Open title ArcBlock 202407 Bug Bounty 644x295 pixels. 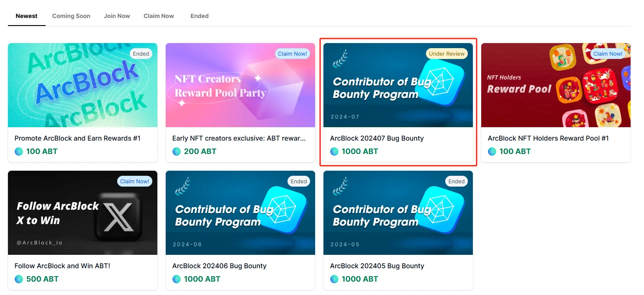click(377, 139)
